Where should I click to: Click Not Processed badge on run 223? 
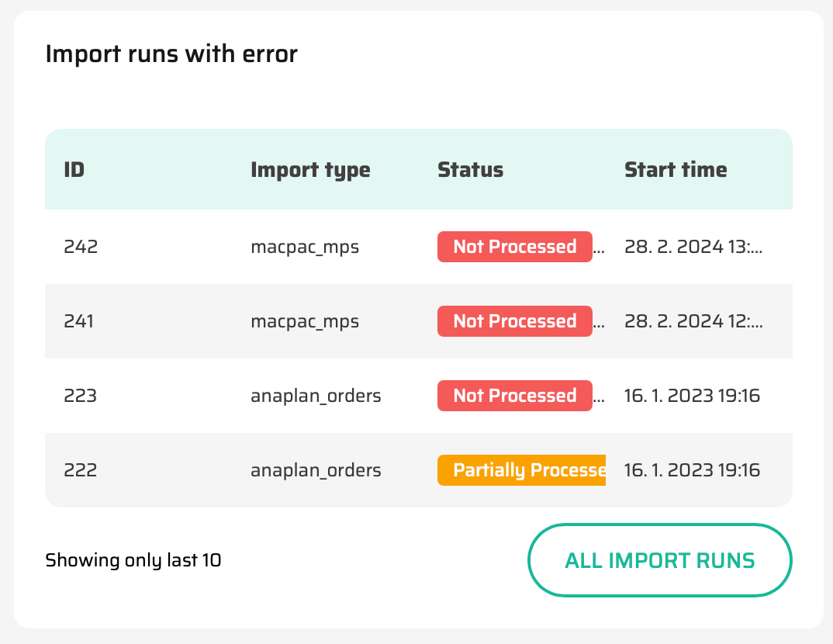point(514,396)
